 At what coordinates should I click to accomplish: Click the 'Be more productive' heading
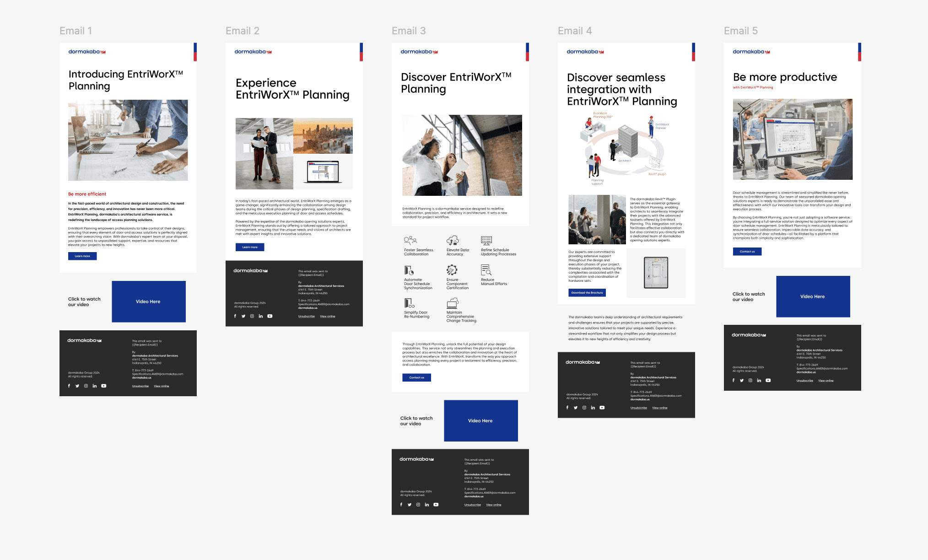click(785, 77)
